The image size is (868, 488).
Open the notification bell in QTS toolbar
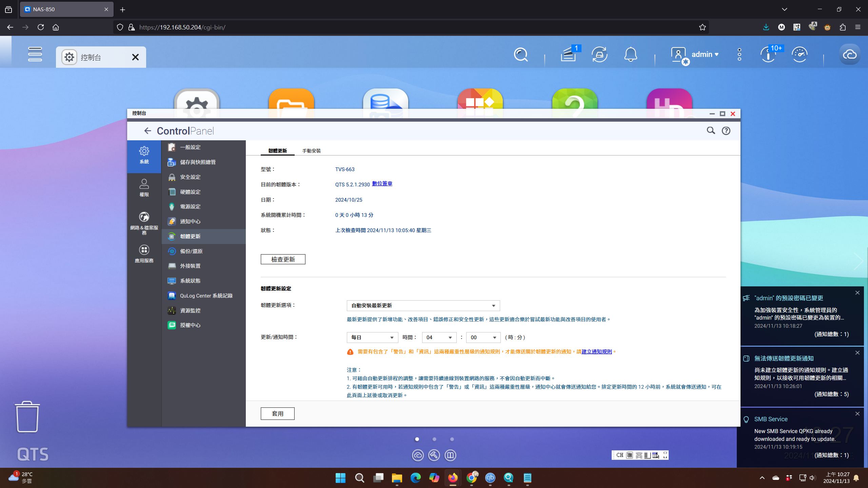[x=631, y=55]
